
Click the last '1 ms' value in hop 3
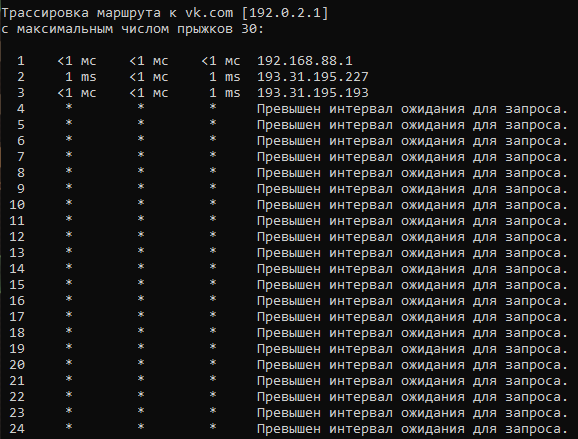click(225, 93)
